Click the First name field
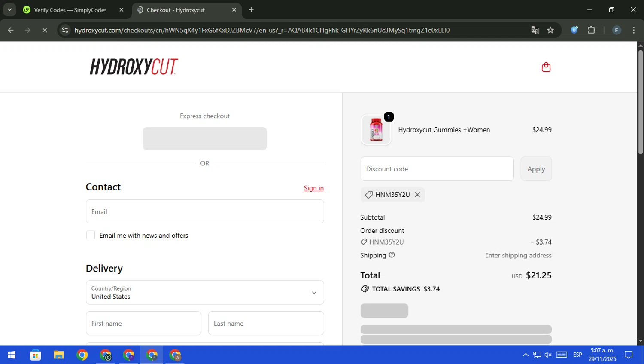The height and width of the screenshot is (364, 644). 143,323
